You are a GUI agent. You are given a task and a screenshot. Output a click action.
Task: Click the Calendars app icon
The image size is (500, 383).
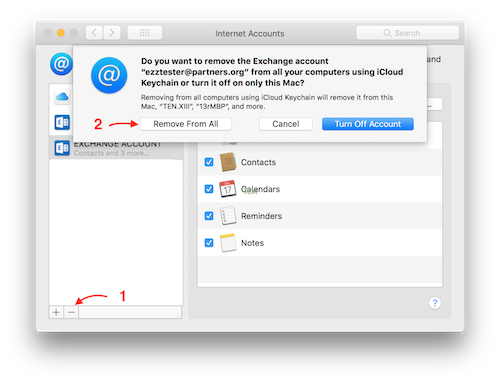point(228,189)
